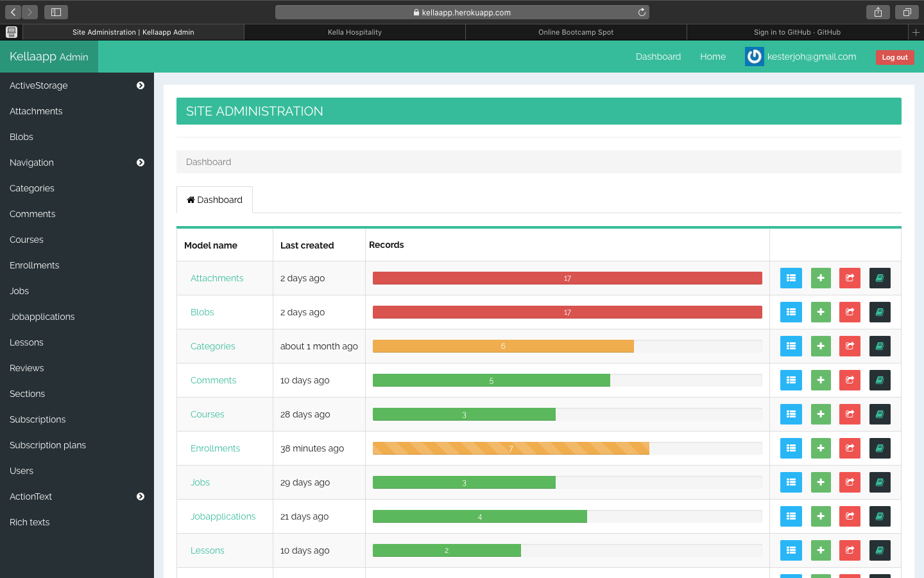Expand the ActiveStorage sidebar section
Viewport: 924px width, 578px height.
click(140, 85)
